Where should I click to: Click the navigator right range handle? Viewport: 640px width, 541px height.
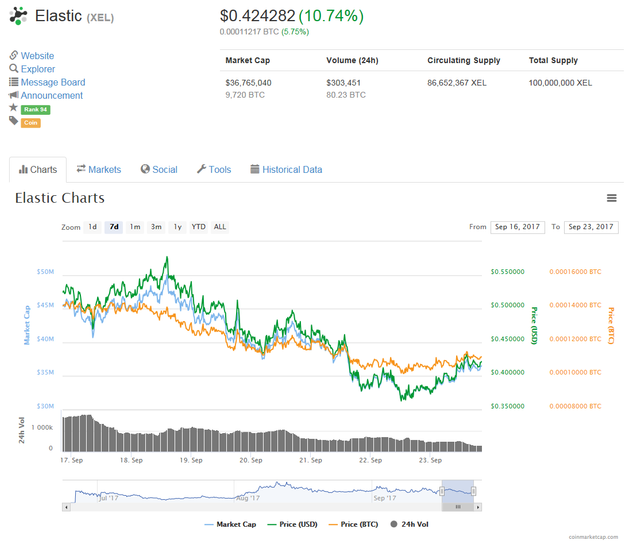[x=473, y=491]
